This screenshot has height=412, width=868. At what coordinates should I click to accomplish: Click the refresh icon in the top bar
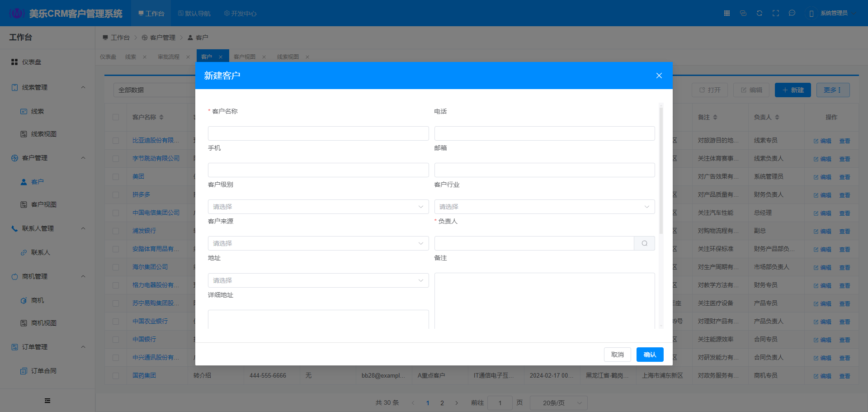point(759,13)
